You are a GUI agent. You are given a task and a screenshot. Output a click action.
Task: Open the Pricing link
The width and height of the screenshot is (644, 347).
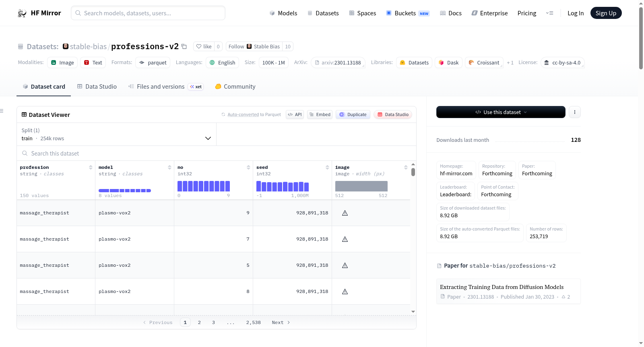click(527, 13)
